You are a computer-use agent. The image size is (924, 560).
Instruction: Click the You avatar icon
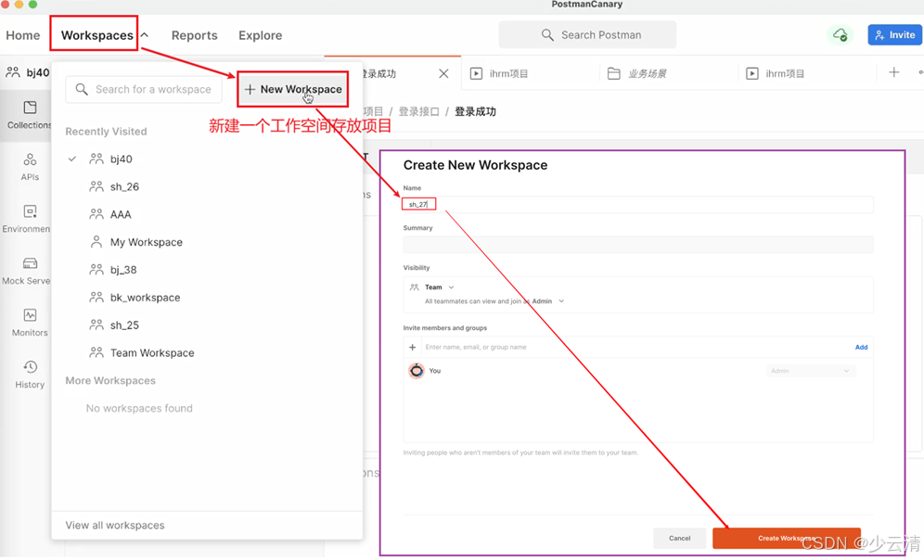(x=417, y=371)
